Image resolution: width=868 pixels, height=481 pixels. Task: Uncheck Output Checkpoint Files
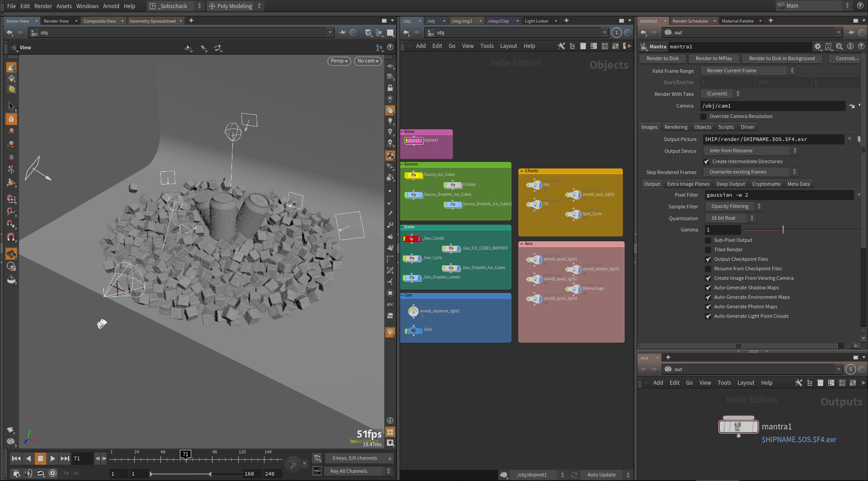708,259
